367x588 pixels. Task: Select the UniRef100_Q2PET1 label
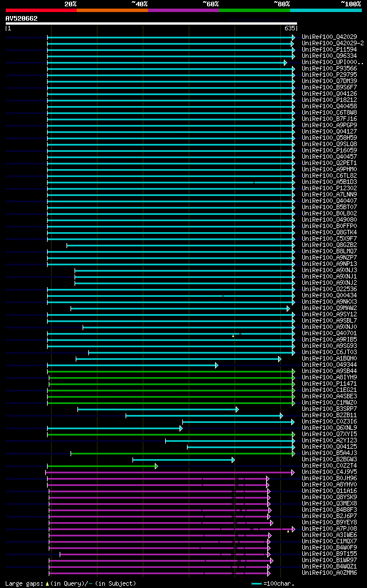coord(330,163)
